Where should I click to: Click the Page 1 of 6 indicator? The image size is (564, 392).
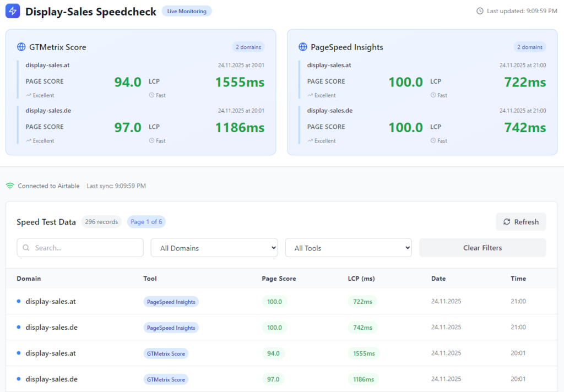[146, 222]
